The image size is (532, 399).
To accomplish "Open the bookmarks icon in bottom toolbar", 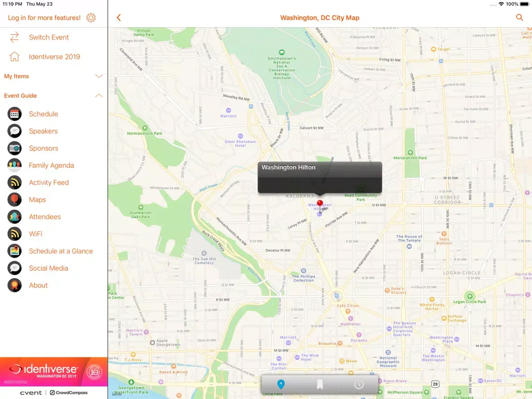I will click(x=320, y=384).
